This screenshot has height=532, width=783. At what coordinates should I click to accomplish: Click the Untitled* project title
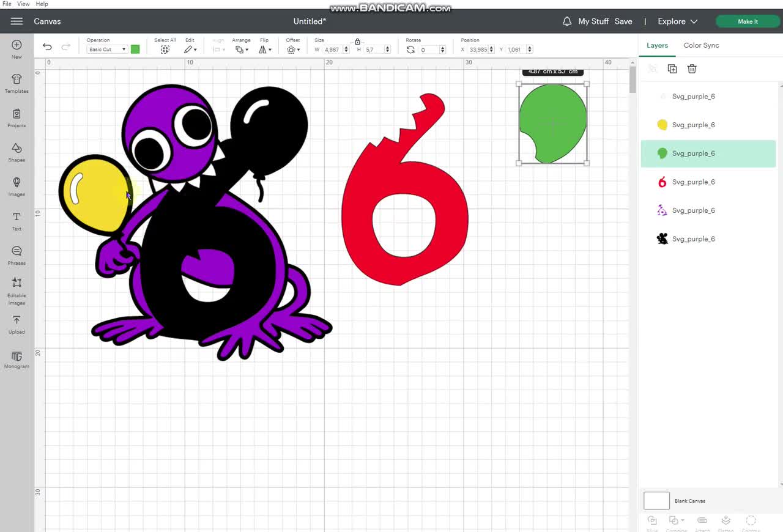(x=310, y=21)
